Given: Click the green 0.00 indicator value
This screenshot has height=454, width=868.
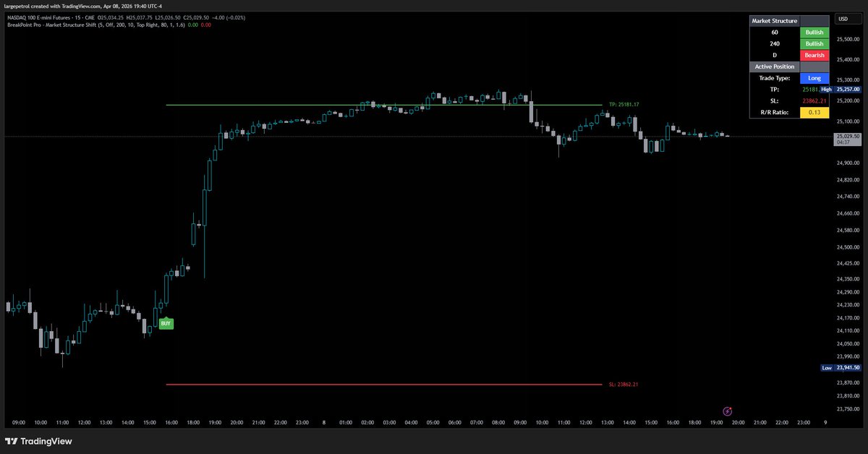Looking at the screenshot, I should click(x=192, y=25).
